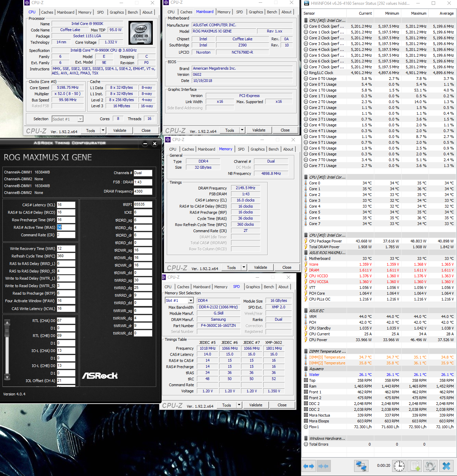Click lightning icon beside CPU Package Power
The image size is (457, 476).
(x=306, y=241)
